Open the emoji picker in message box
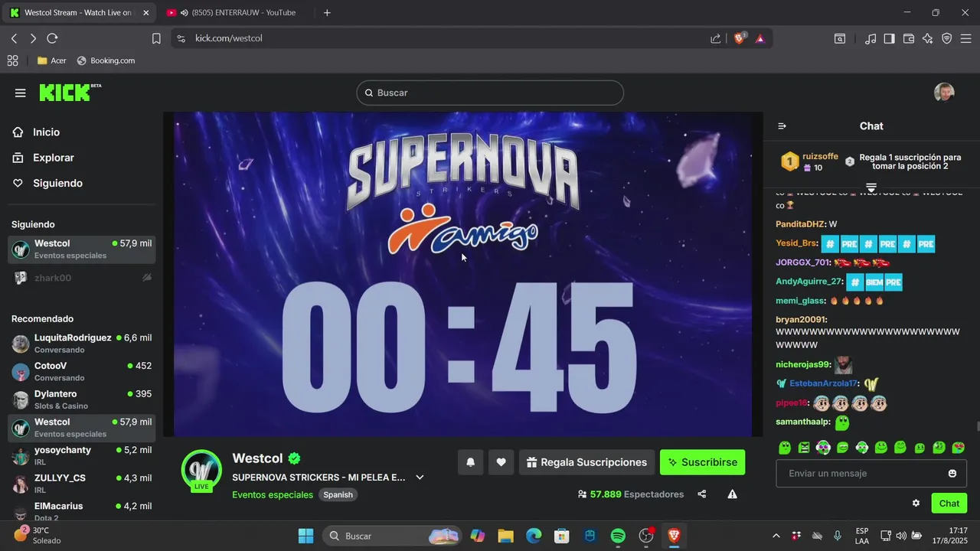Viewport: 980px width, 551px height. point(952,474)
